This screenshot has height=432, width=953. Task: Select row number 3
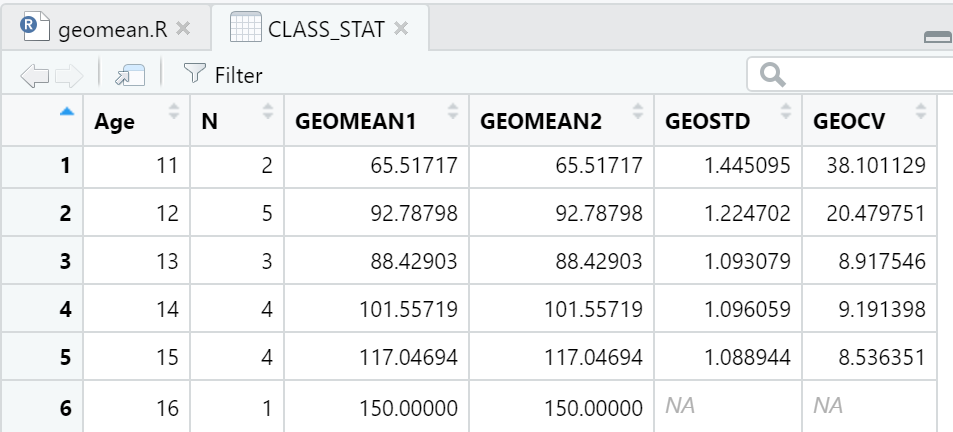point(42,261)
